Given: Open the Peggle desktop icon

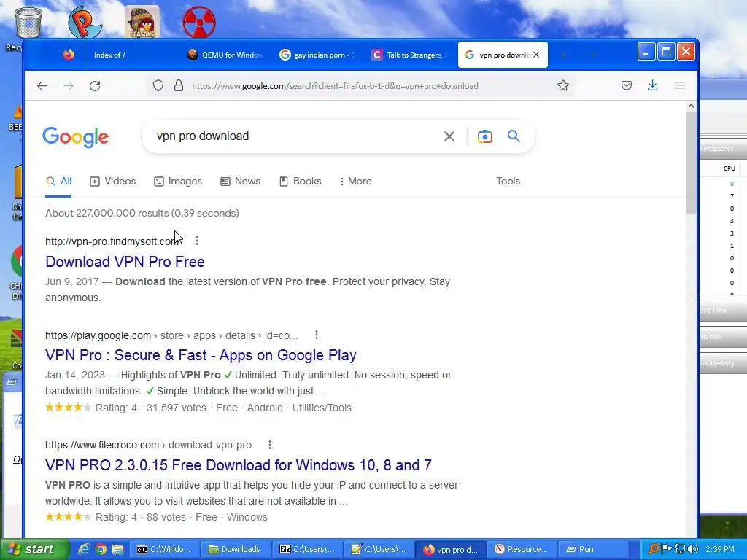Looking at the screenshot, I should [85, 22].
